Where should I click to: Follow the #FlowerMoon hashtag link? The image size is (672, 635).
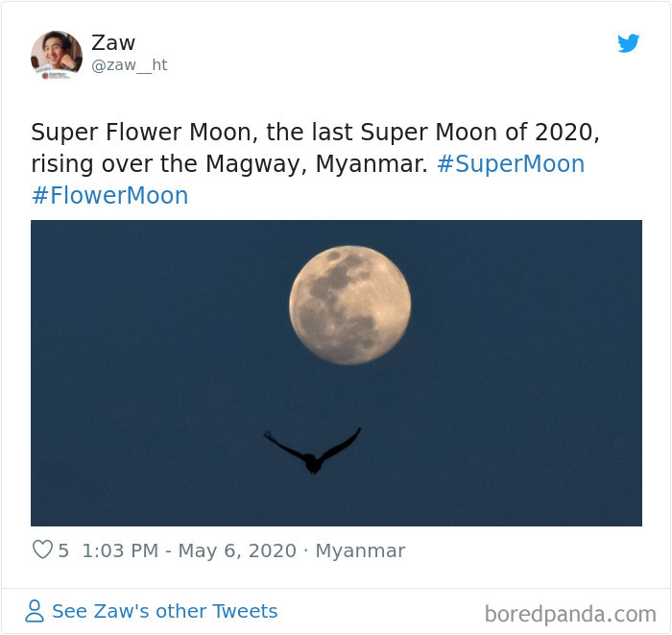pyautogui.click(x=109, y=196)
